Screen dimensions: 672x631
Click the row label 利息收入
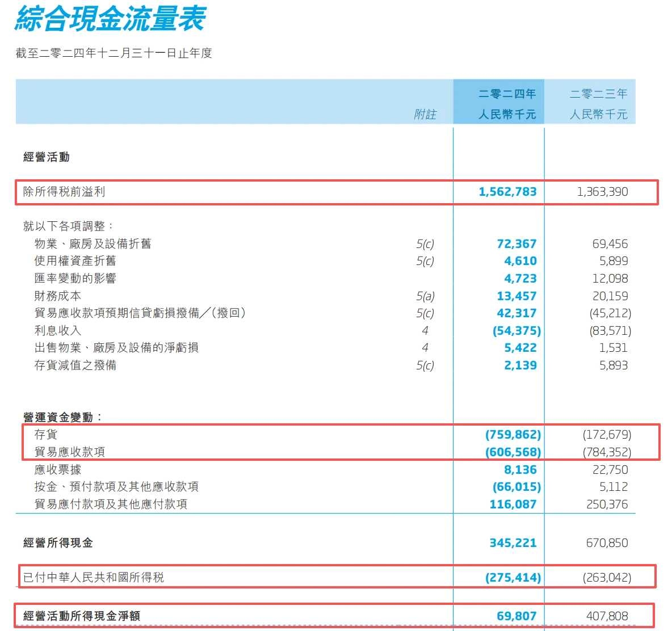tap(57, 330)
